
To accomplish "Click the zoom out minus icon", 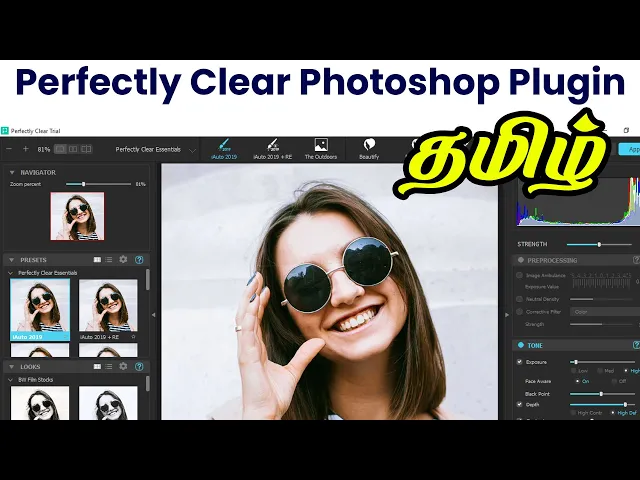I will point(9,149).
